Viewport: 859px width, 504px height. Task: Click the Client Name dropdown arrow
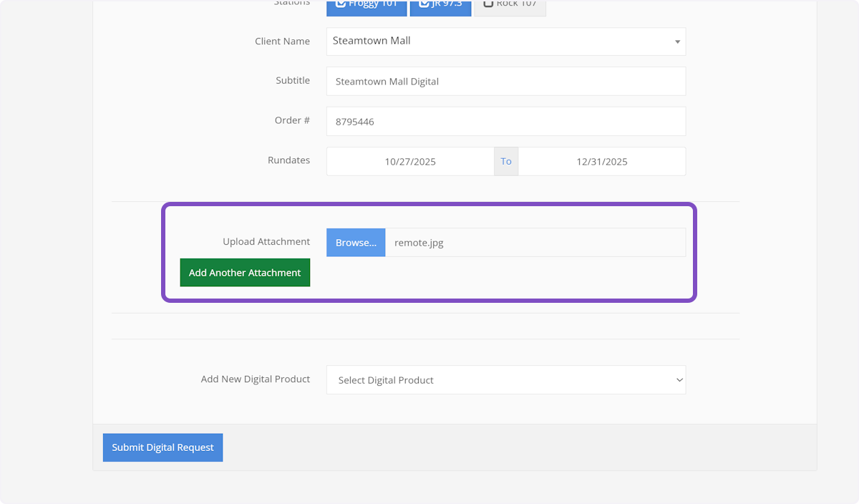pos(677,42)
